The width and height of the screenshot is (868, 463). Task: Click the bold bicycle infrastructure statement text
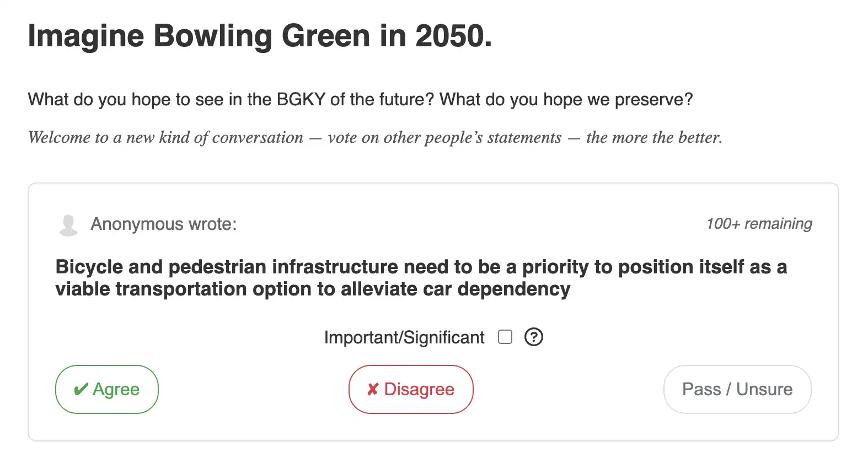coord(421,278)
